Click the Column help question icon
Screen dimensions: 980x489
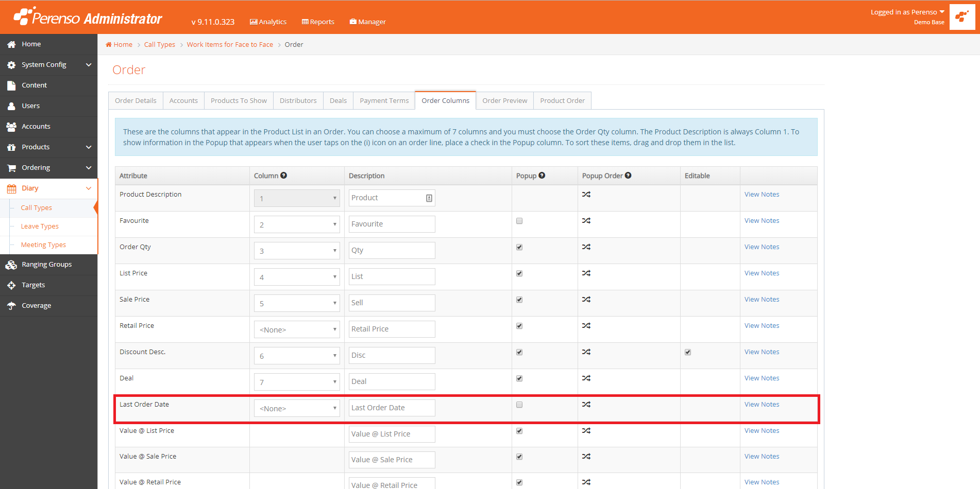(x=284, y=176)
